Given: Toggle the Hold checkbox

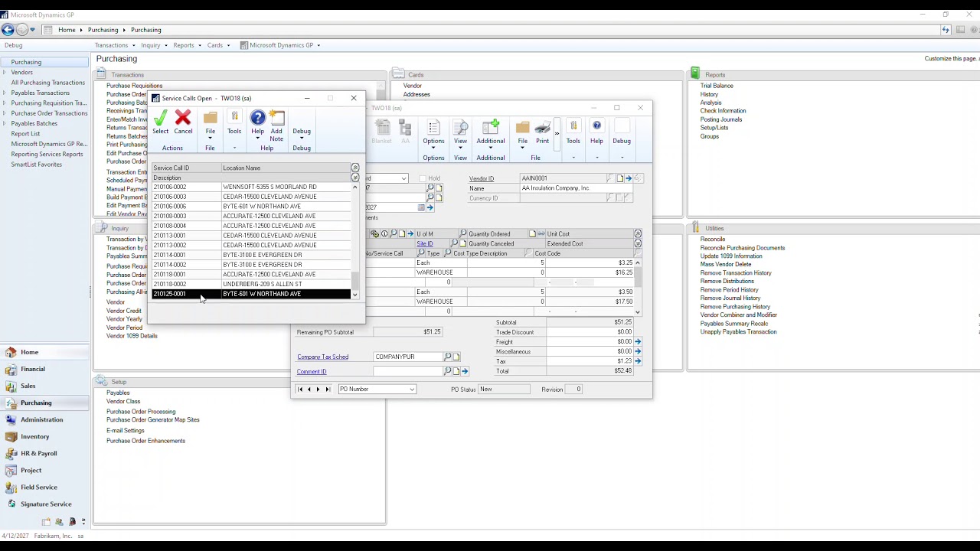Looking at the screenshot, I should tap(423, 178).
